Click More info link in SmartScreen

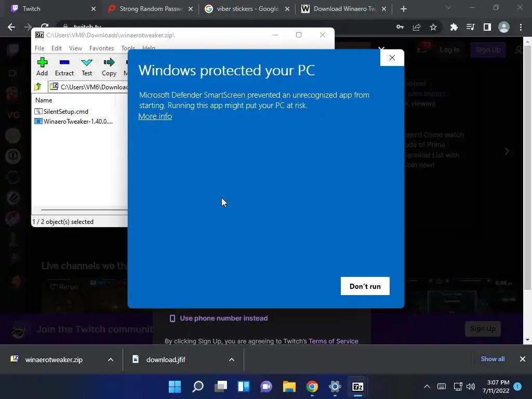(x=155, y=116)
